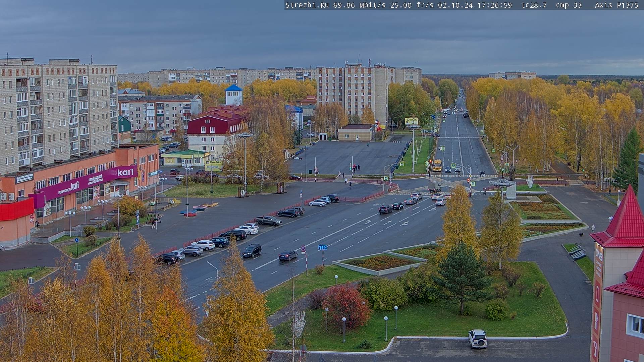This screenshot has height=362, width=644.
Task: Click the "Strezhi.Ru" overlay text
Action: (307, 5)
